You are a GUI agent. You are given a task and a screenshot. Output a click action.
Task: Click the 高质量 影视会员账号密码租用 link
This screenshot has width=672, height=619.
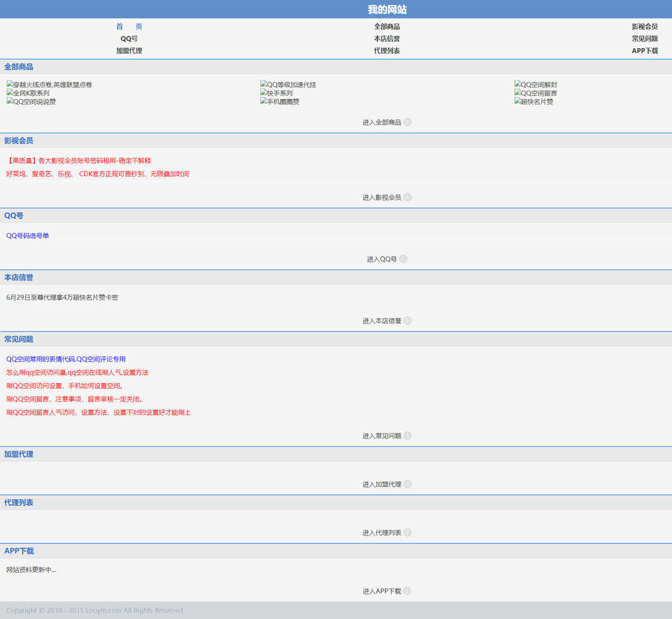point(78,161)
